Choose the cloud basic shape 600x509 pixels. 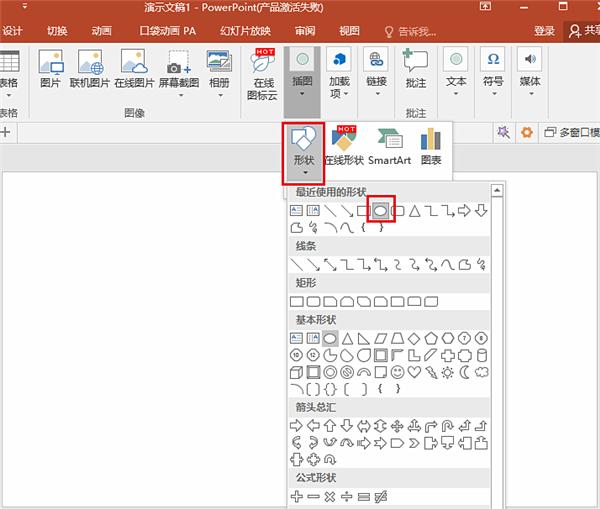click(x=481, y=372)
